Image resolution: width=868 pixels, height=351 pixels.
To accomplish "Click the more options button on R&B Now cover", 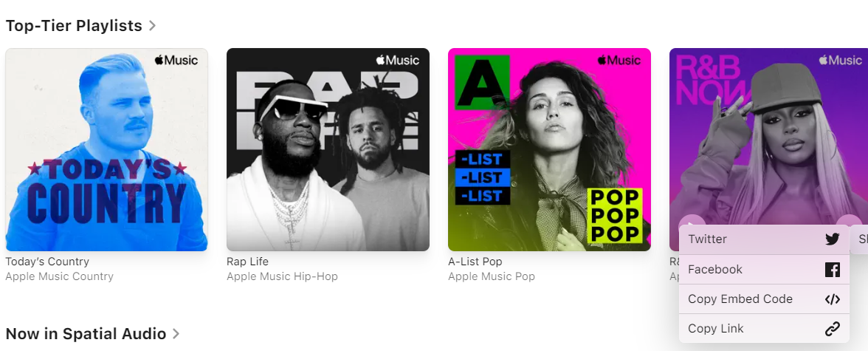I will pyautogui.click(x=849, y=220).
